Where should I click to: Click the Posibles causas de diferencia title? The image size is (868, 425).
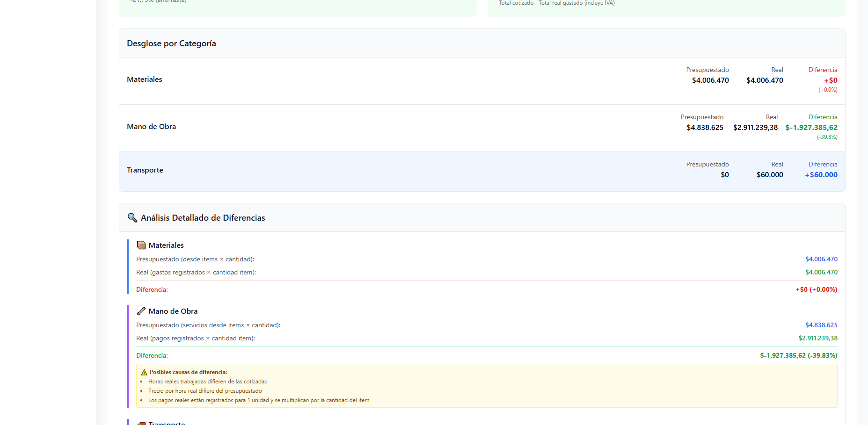click(188, 373)
